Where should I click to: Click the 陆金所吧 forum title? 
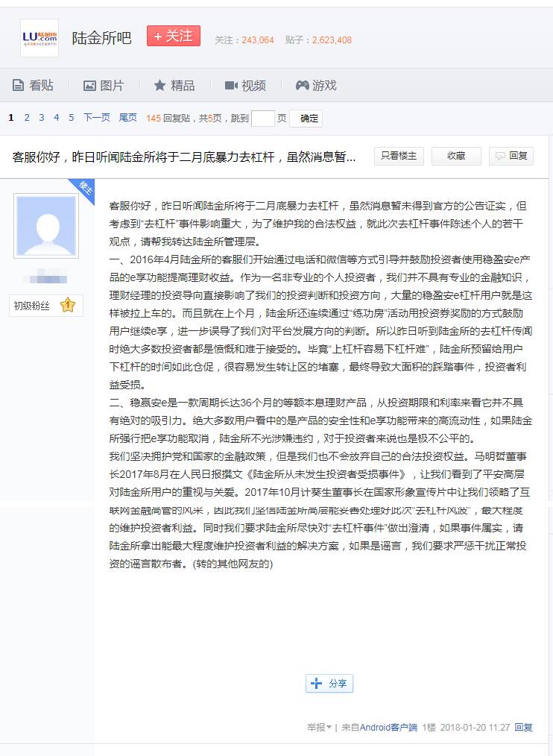click(x=101, y=37)
